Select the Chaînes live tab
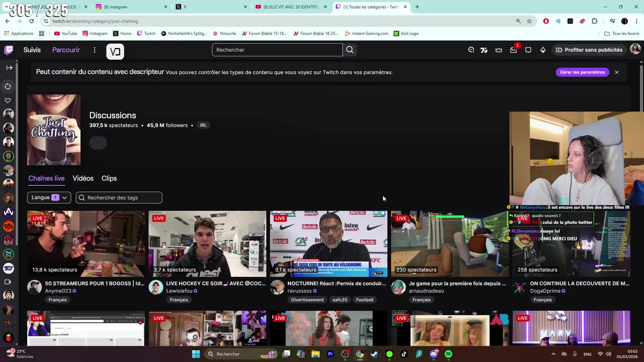Image resolution: width=644 pixels, height=362 pixels. coord(46,178)
